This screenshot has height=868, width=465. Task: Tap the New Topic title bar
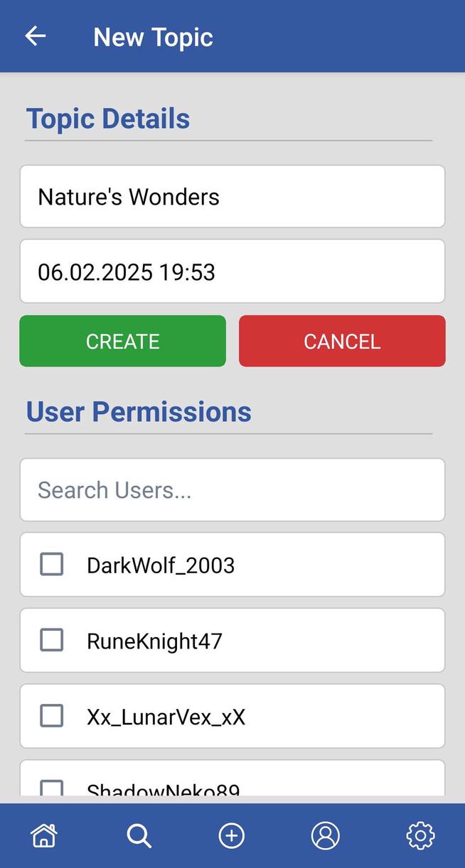[152, 36]
